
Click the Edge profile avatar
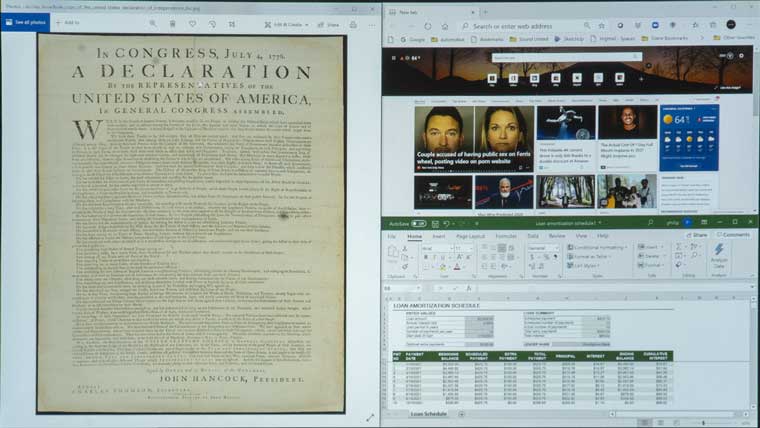coord(731,24)
